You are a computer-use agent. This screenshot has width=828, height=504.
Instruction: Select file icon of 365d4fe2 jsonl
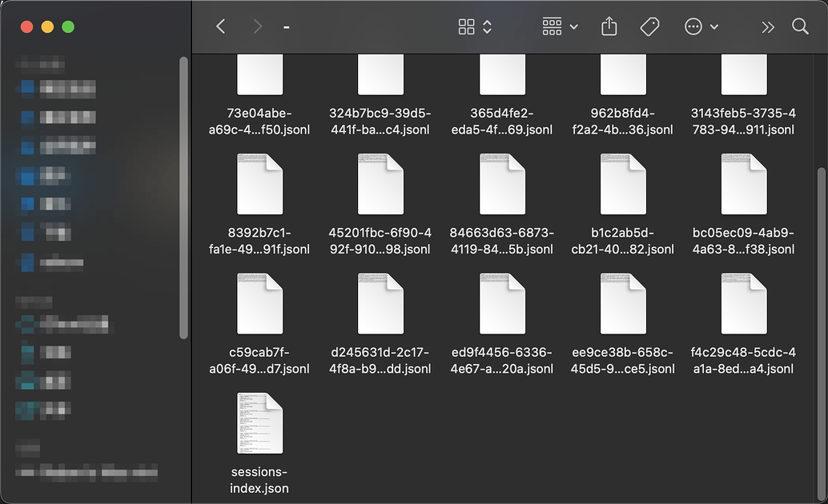pyautogui.click(x=502, y=74)
